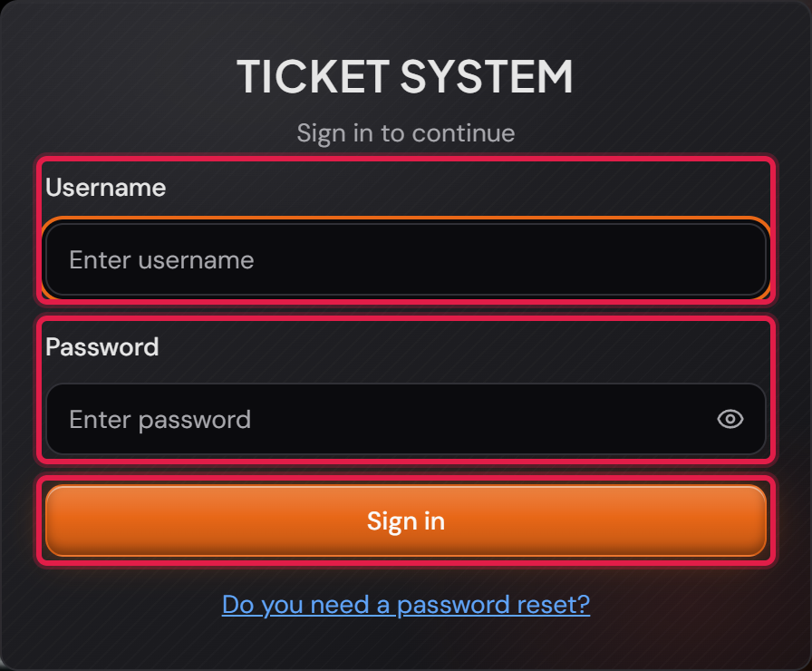Image resolution: width=812 pixels, height=671 pixels.
Task: Click the Username label
Action: click(106, 187)
